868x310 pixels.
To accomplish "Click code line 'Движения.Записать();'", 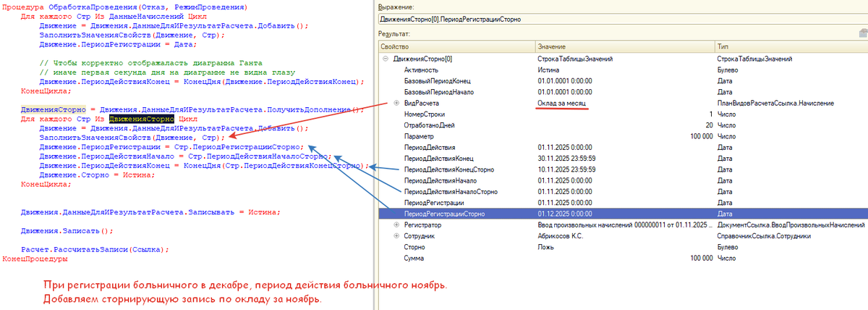I will (x=67, y=231).
